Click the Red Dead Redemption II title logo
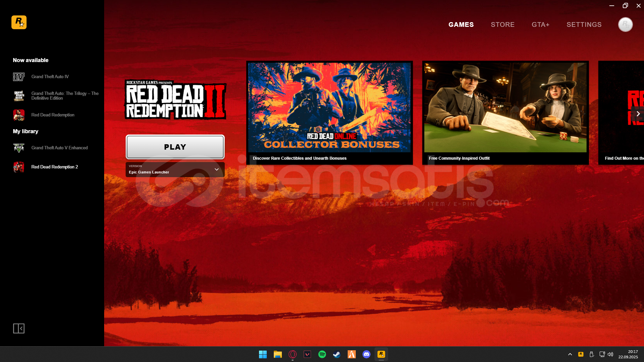This screenshot has height=362, width=644. [x=175, y=100]
